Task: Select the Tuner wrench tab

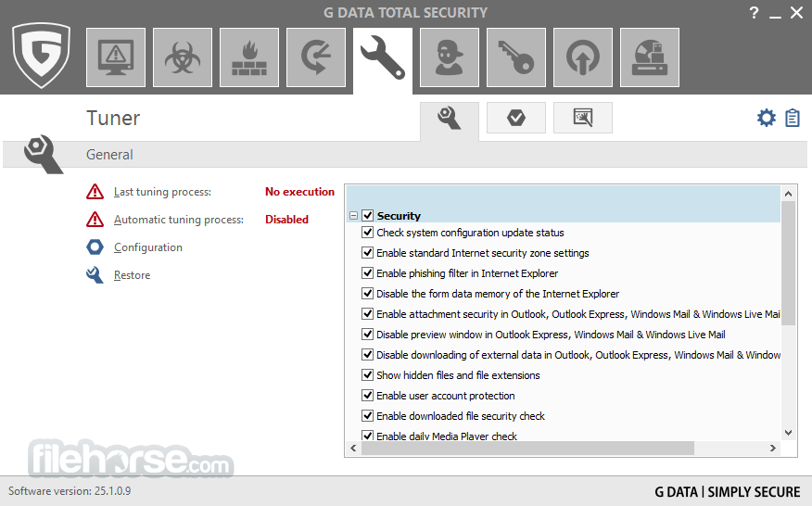Action: pyautogui.click(x=383, y=59)
